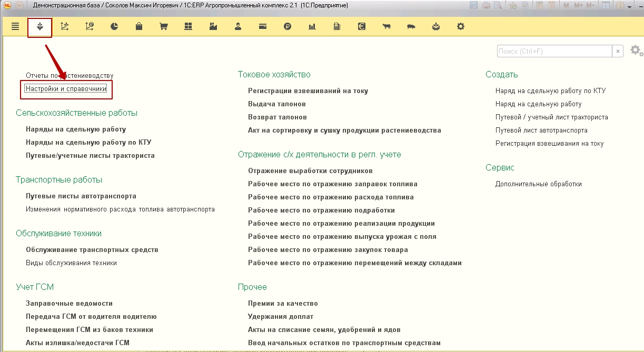Open the section with the ruble chart icon
The height and width of the screenshot is (352, 644).
89,26
